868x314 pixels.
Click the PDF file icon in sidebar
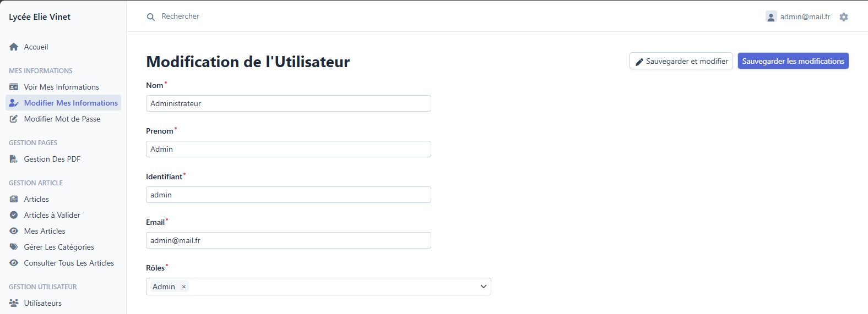14,159
